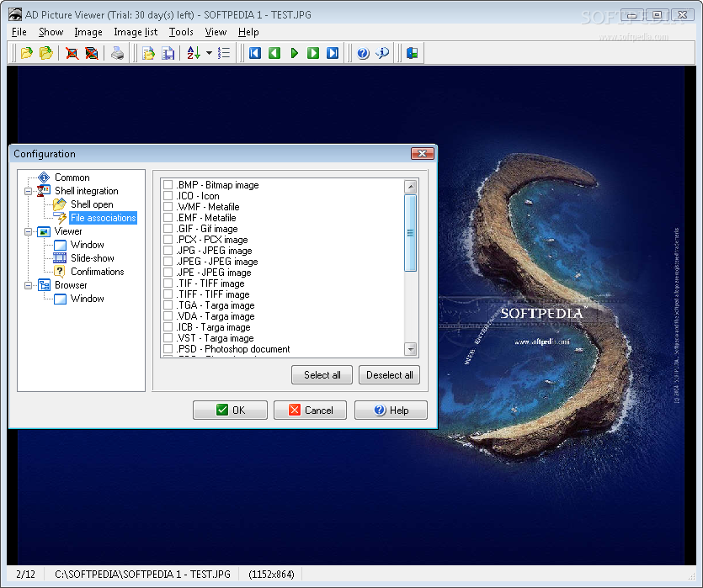Check the .VDA - Targa image box
Screen dimensions: 703x588
pos(168,316)
